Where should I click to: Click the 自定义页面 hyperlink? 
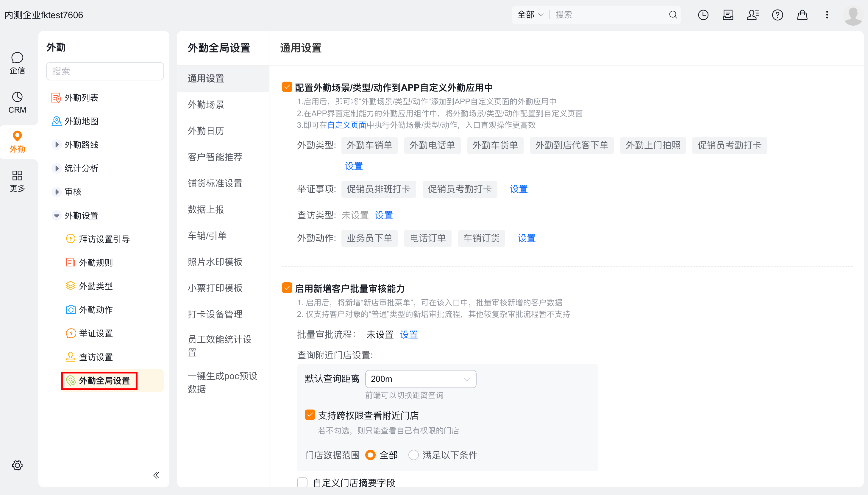click(x=346, y=125)
